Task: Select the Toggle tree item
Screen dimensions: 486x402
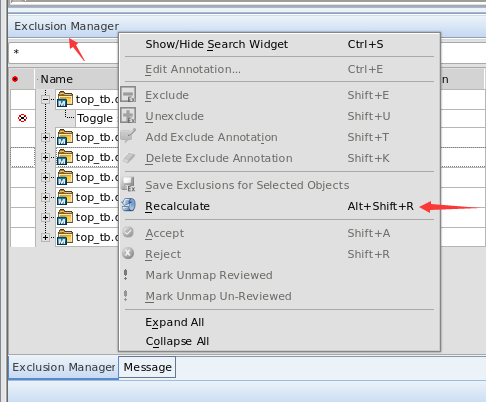Action: coord(95,118)
